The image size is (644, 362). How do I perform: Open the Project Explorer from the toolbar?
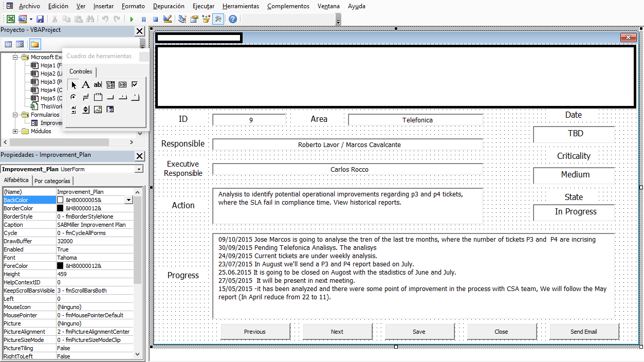coord(182,19)
